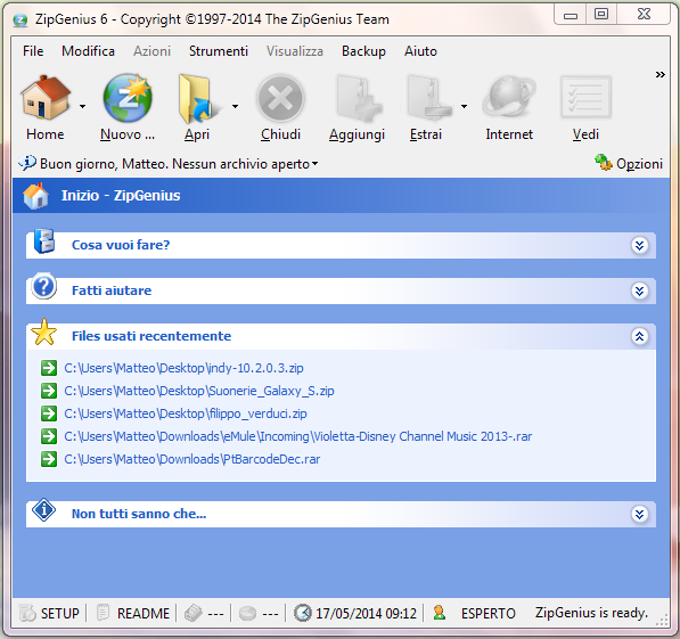The width and height of the screenshot is (680, 639).
Task: Open the greeting message dropdown
Action: click(315, 164)
